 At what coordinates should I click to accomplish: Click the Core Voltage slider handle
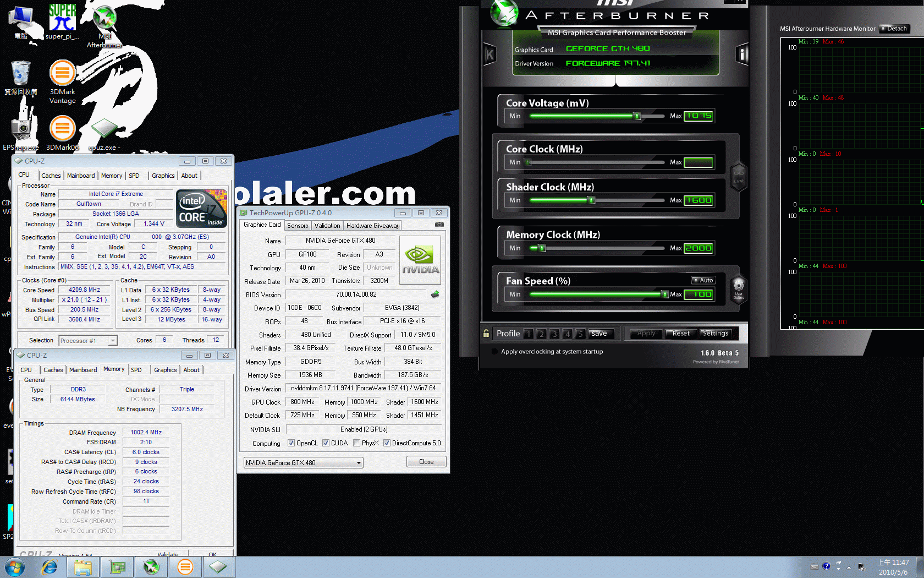(637, 116)
